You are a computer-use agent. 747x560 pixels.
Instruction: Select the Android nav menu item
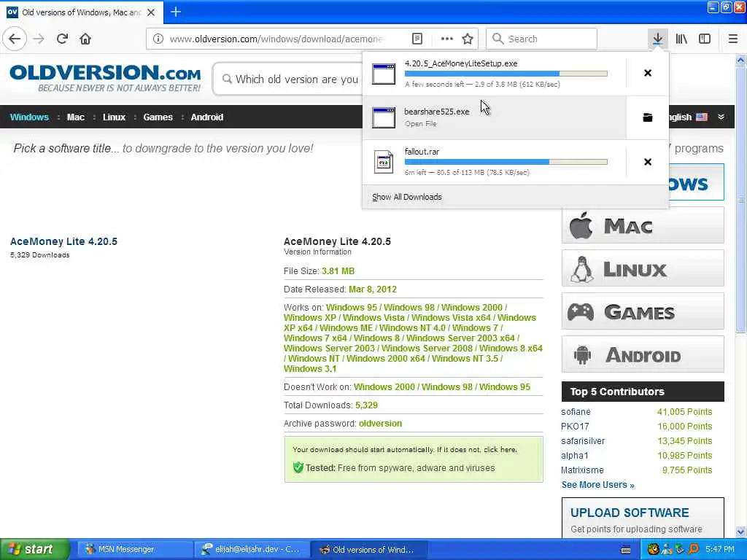(206, 117)
